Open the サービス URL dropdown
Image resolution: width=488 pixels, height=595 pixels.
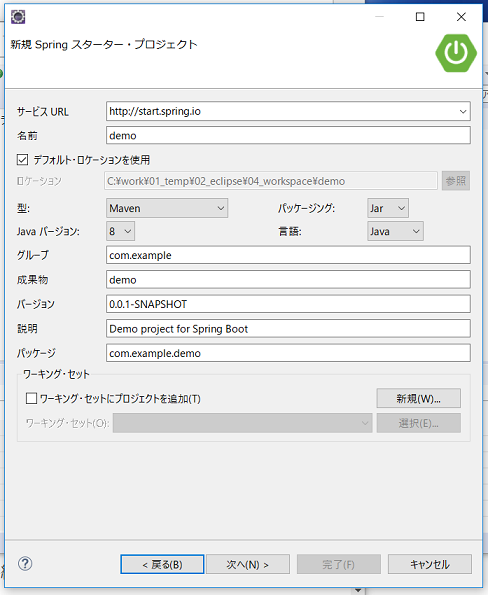click(463, 112)
